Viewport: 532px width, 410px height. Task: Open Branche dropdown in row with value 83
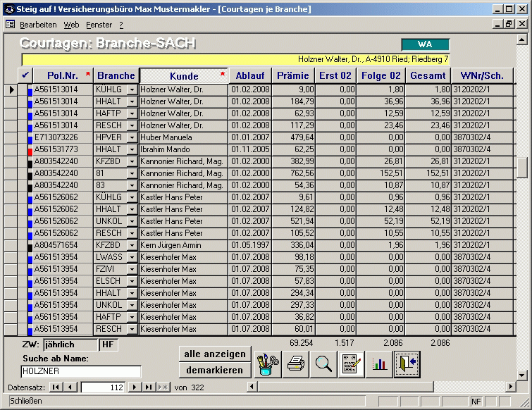click(132, 185)
